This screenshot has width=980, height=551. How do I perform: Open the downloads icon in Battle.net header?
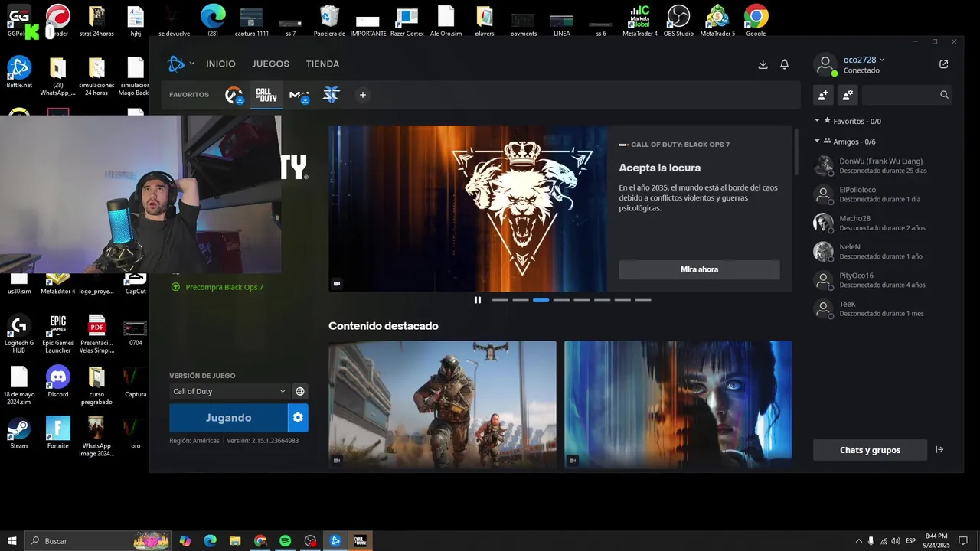(763, 64)
